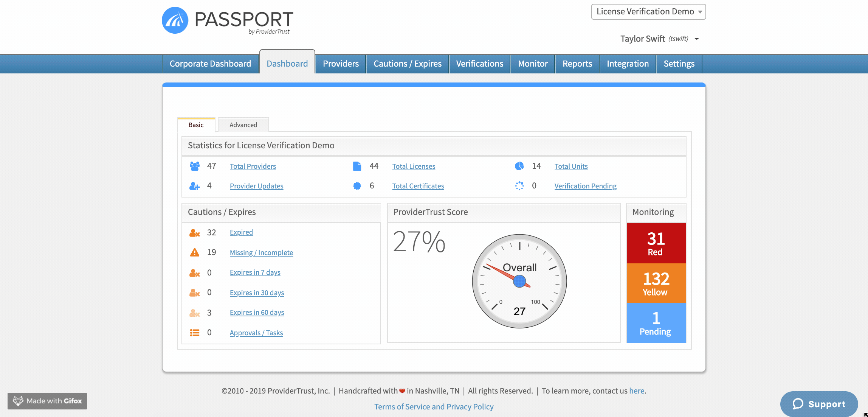Screen dimensions: 868x417
Task: Open the Expired link
Action: (x=241, y=232)
